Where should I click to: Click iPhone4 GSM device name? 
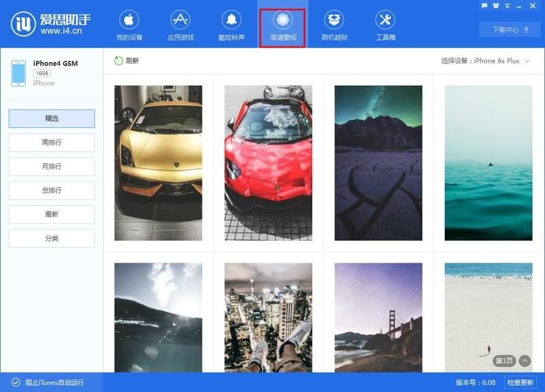pos(56,63)
